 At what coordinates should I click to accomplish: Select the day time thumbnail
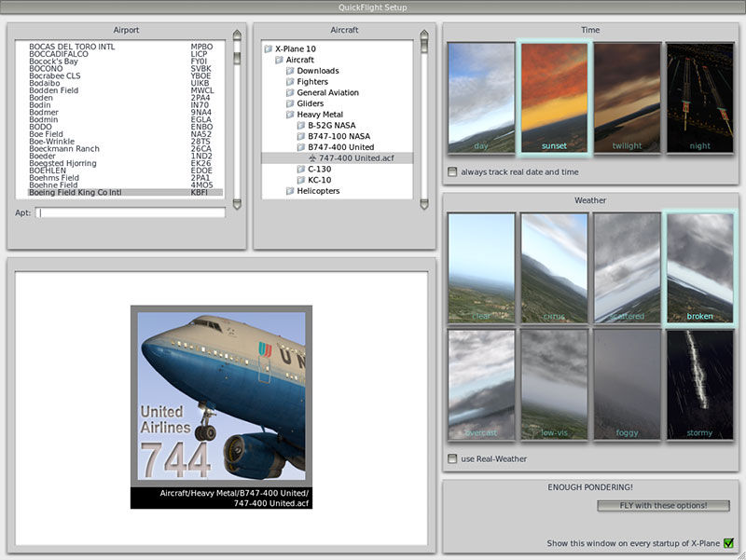(481, 98)
